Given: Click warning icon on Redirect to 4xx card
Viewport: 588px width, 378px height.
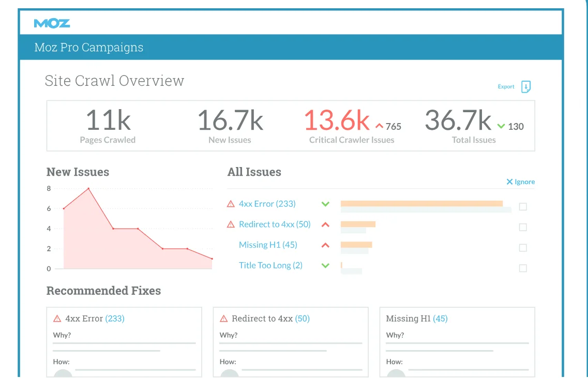Looking at the screenshot, I should tap(223, 319).
